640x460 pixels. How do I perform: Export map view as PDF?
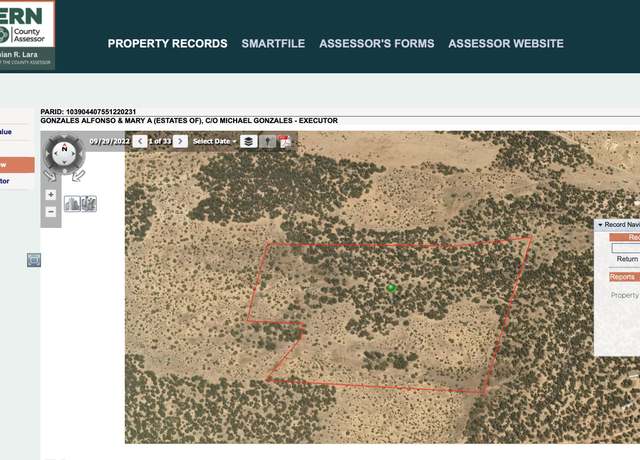tap(284, 141)
